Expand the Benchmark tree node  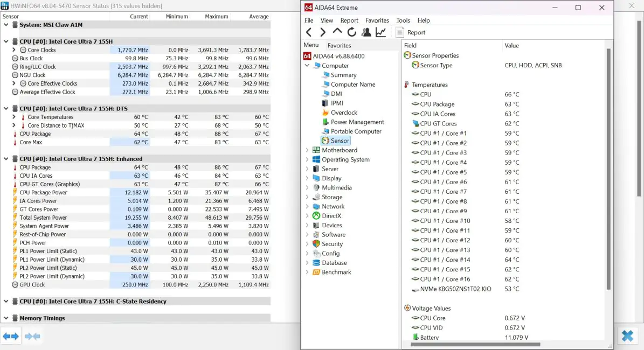pos(307,272)
